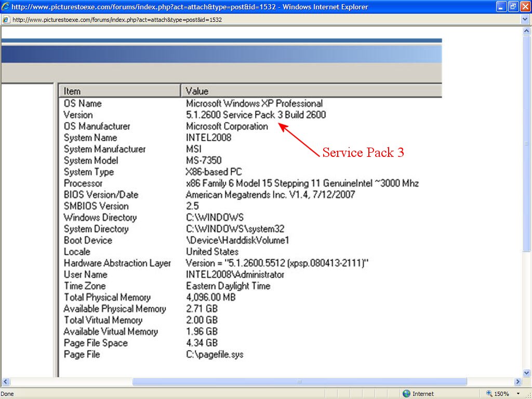
Task: Select the Time Zone label
Action: (x=85, y=286)
